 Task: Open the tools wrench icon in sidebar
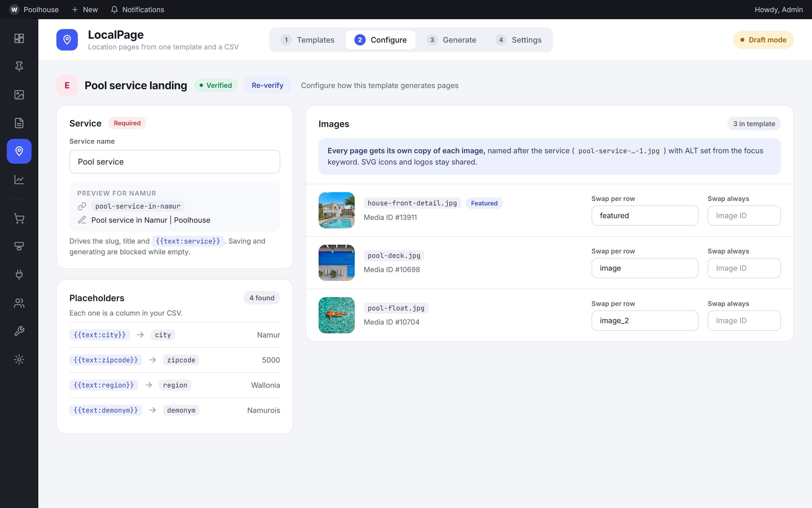coord(19,331)
